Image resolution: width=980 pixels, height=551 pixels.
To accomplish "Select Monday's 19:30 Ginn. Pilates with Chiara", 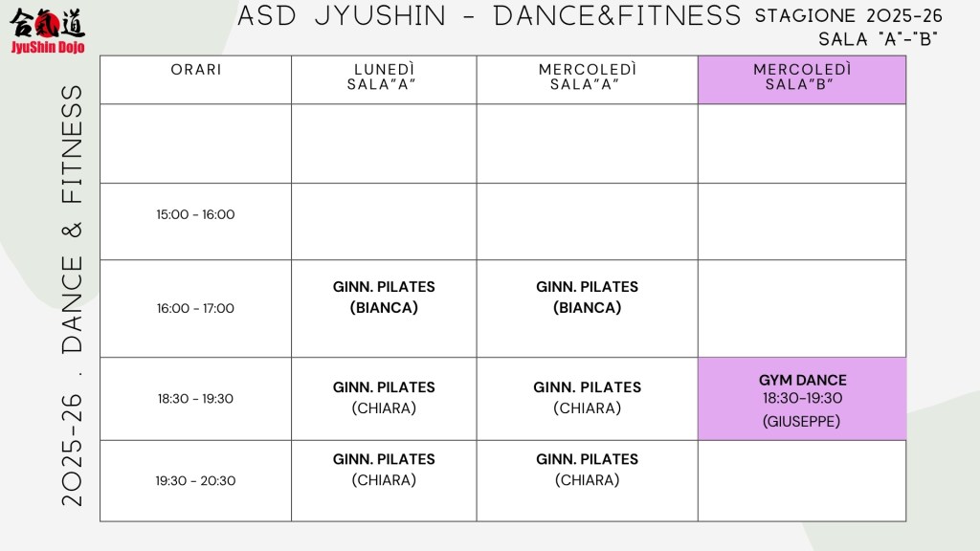I will (384, 470).
